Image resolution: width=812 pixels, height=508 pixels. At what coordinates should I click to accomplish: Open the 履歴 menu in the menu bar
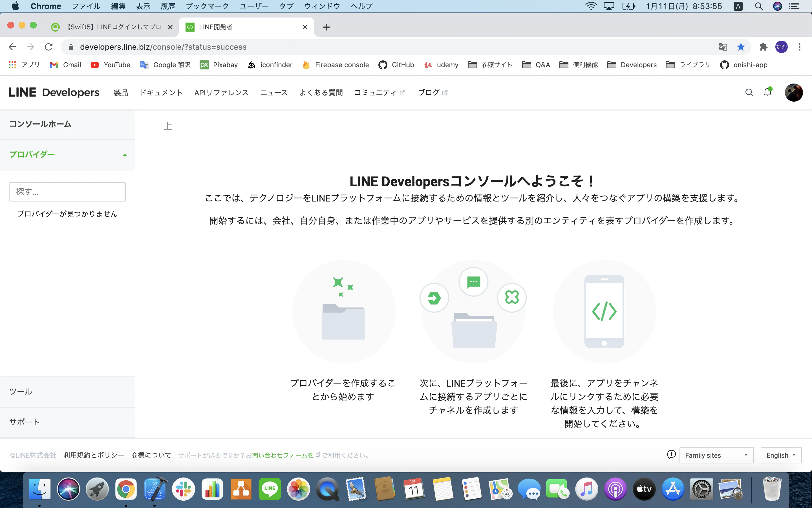point(168,6)
